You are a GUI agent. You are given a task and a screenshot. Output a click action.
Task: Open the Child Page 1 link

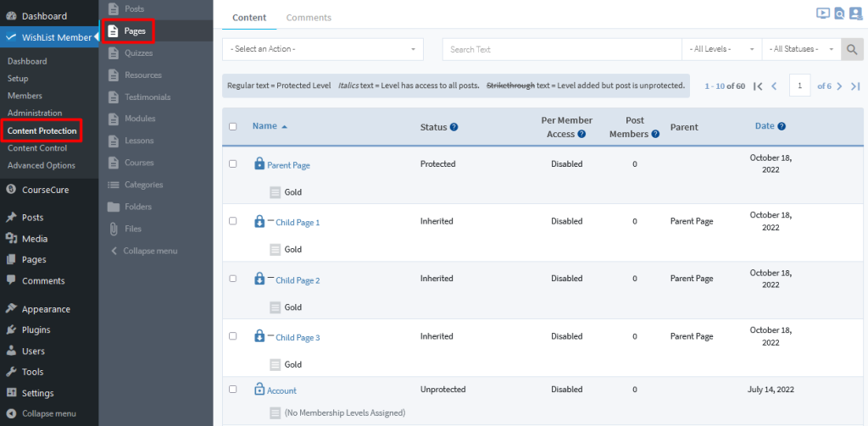298,223
